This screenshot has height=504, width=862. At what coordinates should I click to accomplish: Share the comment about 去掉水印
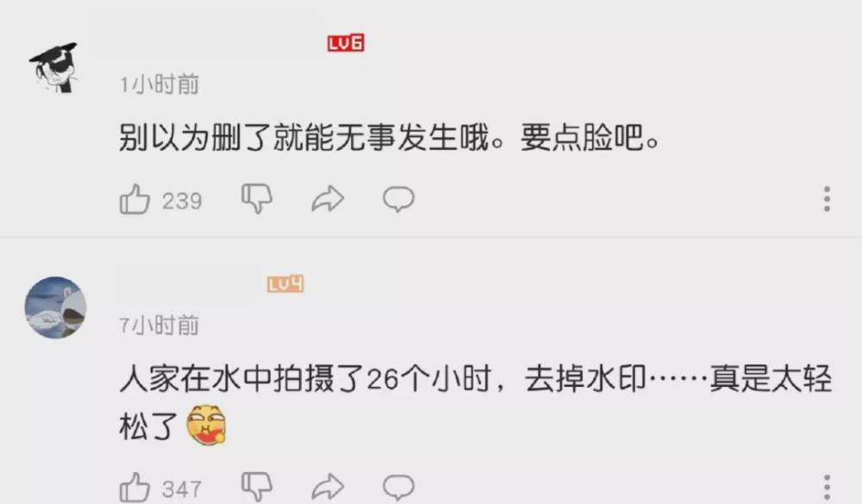point(328,487)
